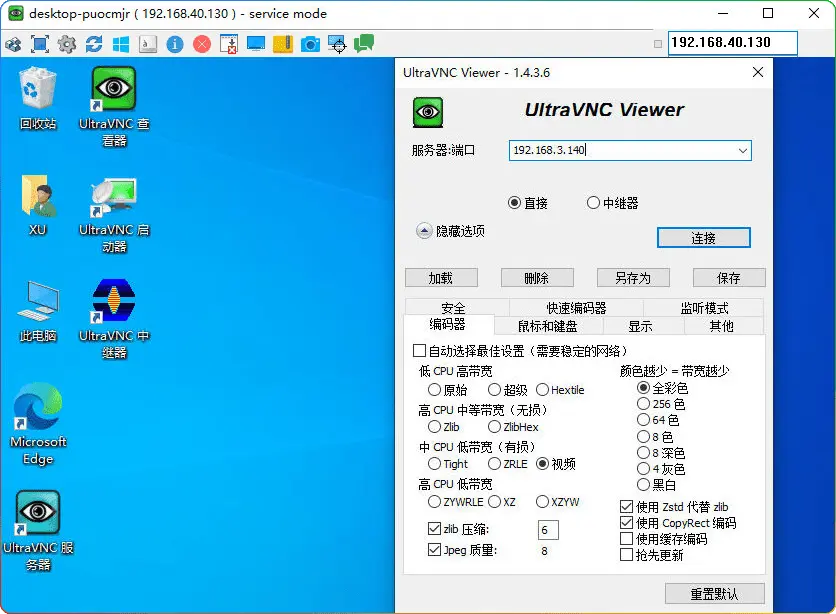This screenshot has height=614, width=836.
Task: Click the red disconnect icon
Action: coord(202,44)
